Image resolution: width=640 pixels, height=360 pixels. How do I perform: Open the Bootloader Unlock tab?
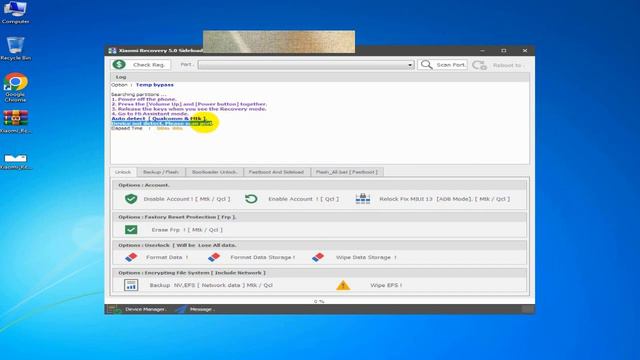[214, 172]
